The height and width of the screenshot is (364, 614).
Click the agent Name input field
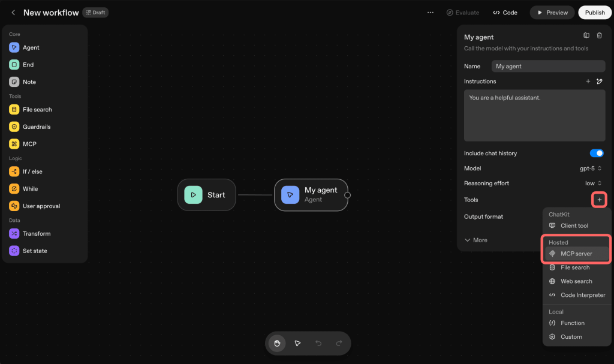[548, 66]
